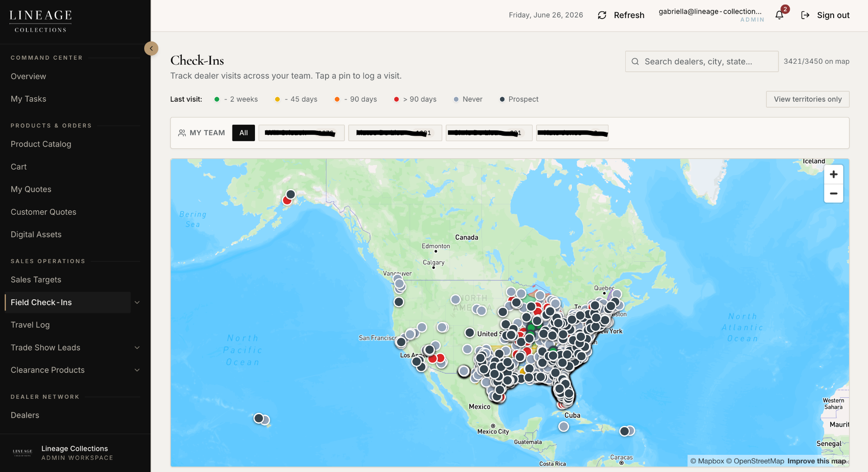This screenshot has height=472, width=868.
Task: Click the red over 90 days legend dot
Action: 396,99
